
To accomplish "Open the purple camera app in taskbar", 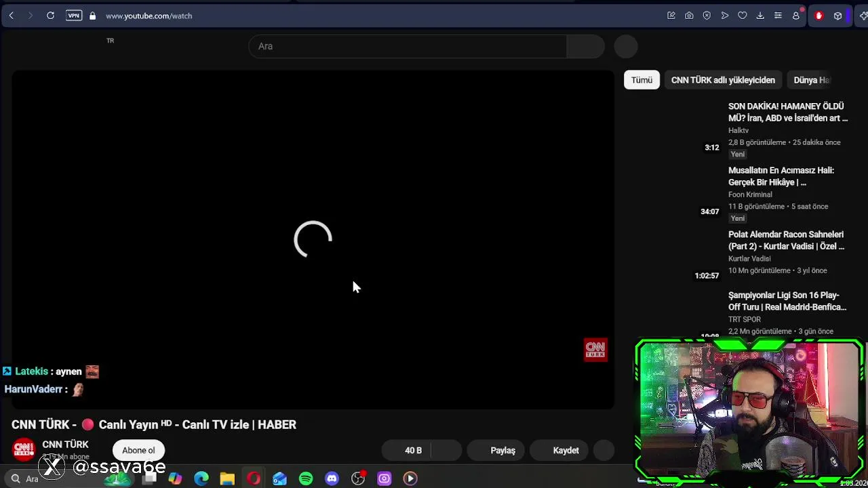I will [384, 479].
